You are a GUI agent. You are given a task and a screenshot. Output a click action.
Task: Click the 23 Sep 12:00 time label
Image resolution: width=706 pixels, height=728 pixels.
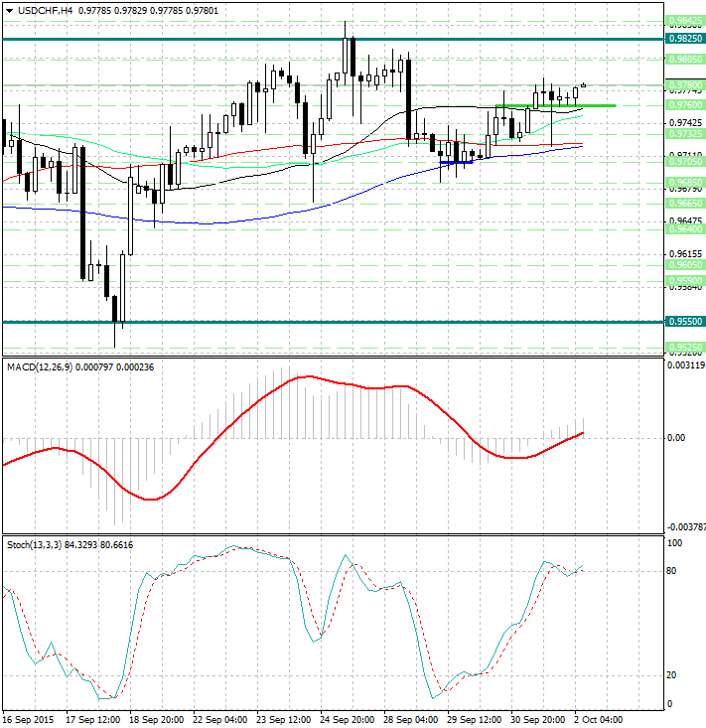284,720
